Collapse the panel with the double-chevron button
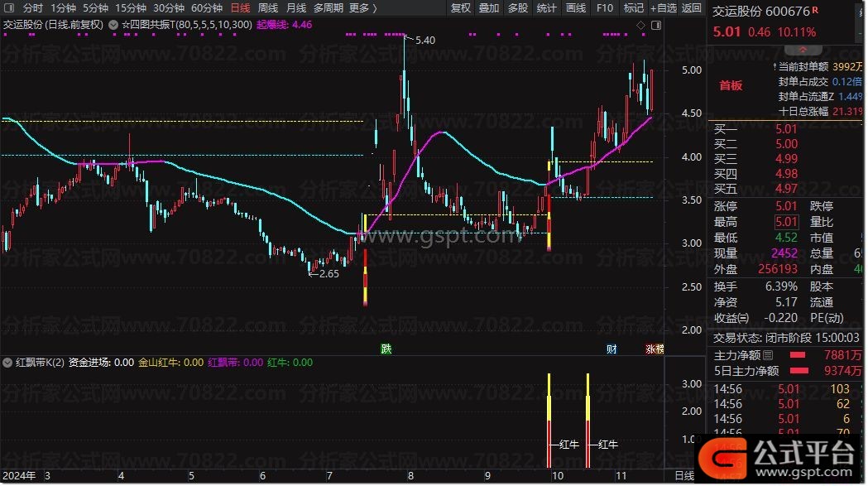The height and width of the screenshot is (486, 868). [803, 50]
